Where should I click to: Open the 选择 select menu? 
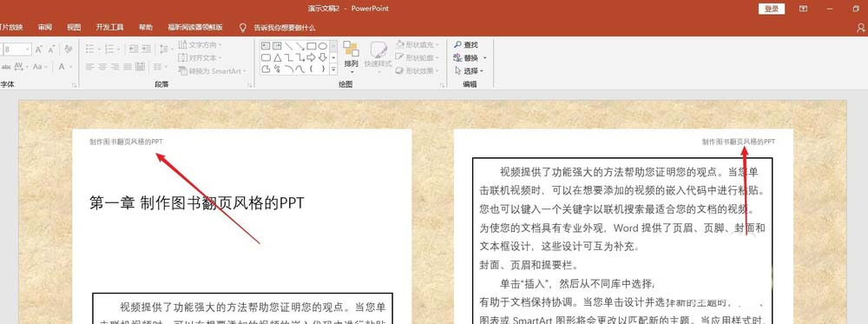(x=469, y=71)
